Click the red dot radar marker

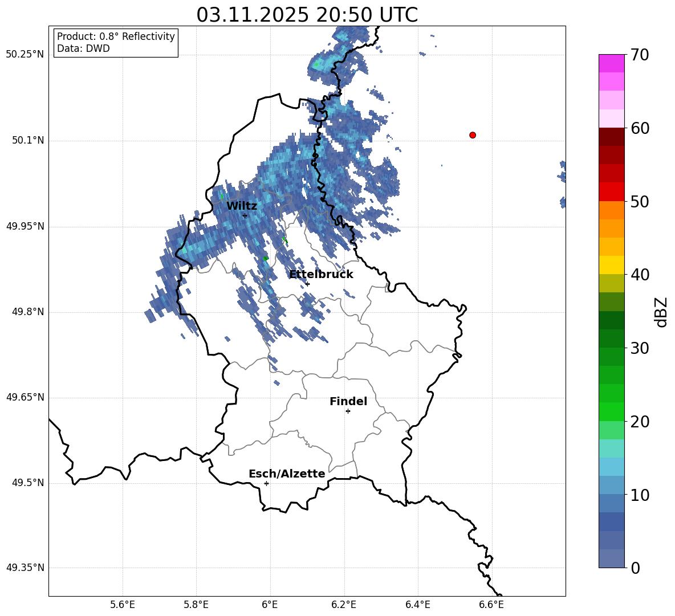click(x=472, y=135)
